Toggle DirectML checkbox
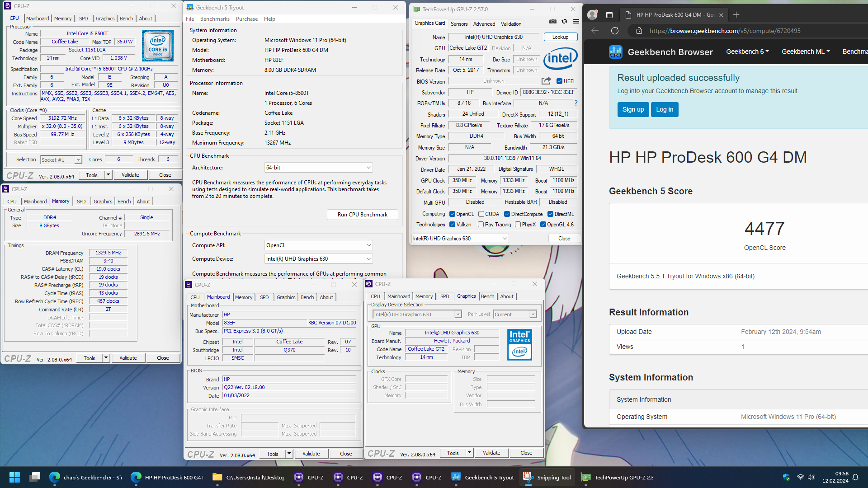868x488 pixels. tap(550, 214)
